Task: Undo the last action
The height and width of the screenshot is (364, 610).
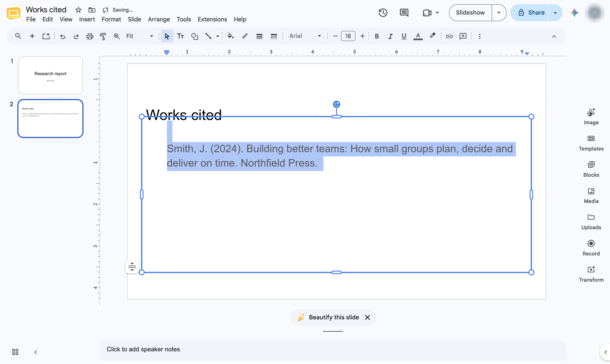Action: click(x=63, y=36)
